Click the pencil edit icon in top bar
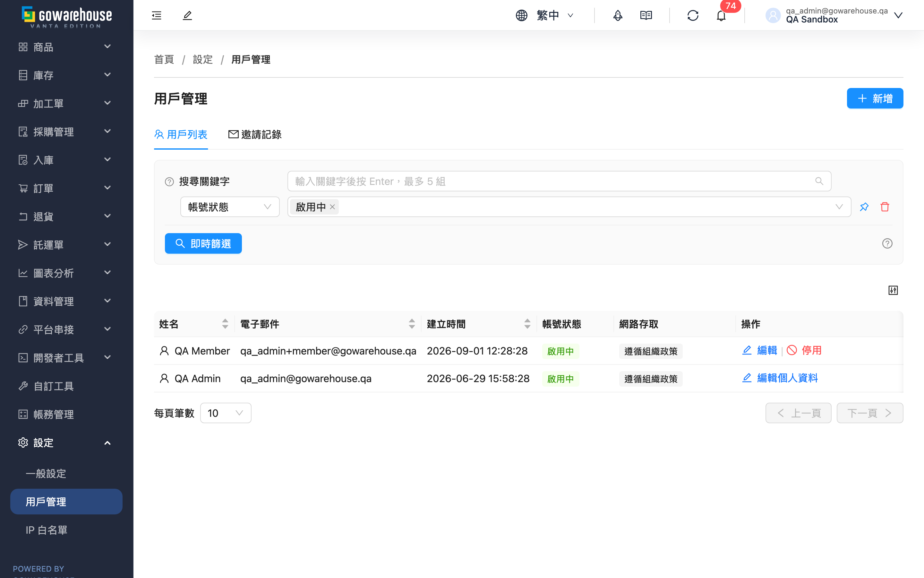 (187, 15)
